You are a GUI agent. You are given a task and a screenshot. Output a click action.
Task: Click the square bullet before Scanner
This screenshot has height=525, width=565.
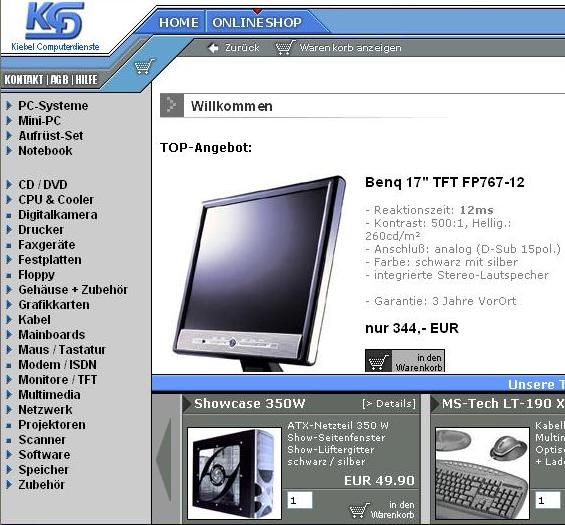pos(9,440)
